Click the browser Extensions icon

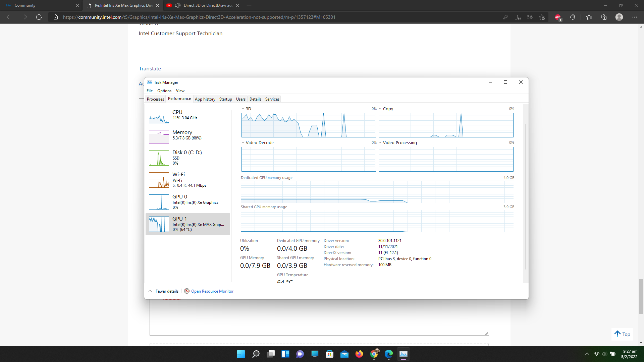[573, 17]
